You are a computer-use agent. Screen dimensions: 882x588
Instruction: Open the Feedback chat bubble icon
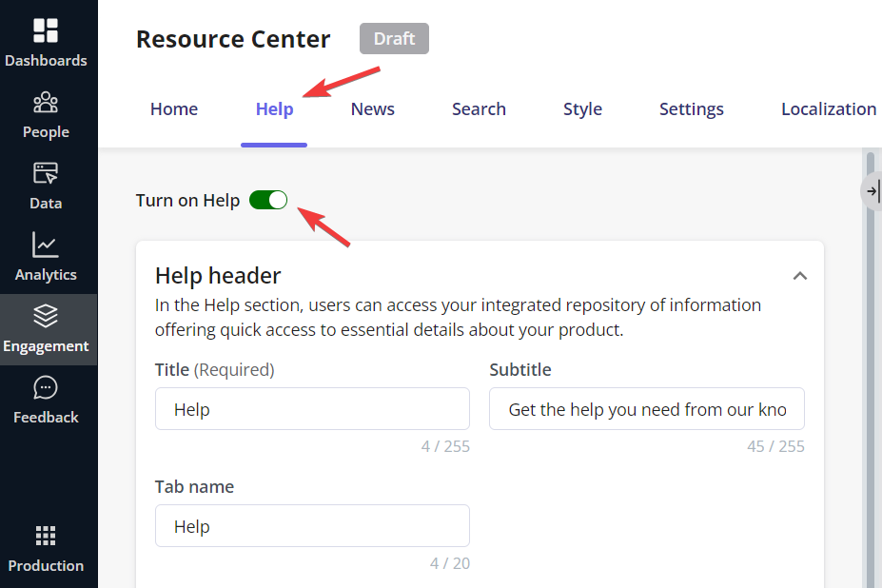coord(46,387)
